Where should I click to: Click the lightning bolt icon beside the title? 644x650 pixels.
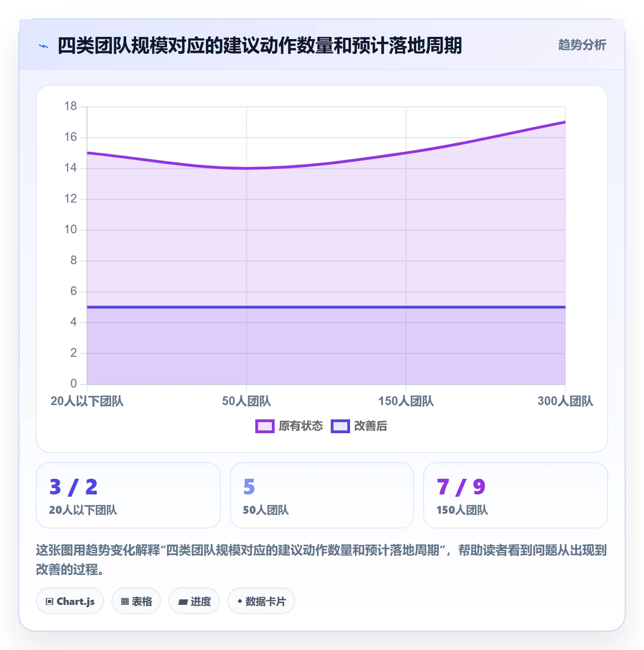(44, 46)
